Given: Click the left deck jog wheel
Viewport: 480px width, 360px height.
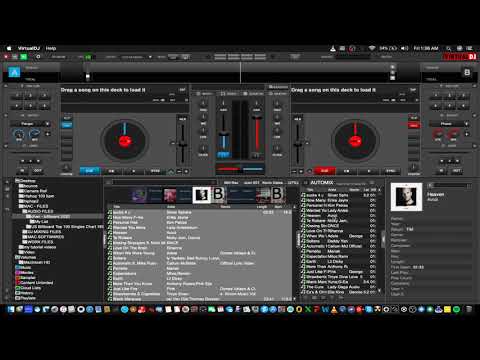Looking at the screenshot, I should tap(125, 141).
